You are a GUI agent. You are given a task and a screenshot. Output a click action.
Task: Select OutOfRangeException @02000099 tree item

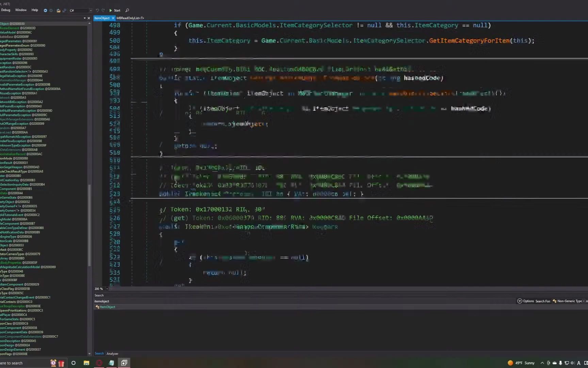(x=22, y=124)
